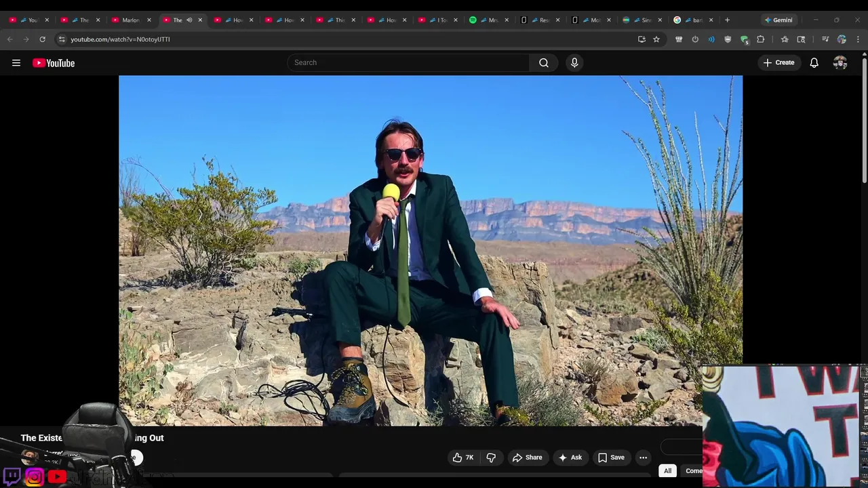This screenshot has width=868, height=488.
Task: Select the 'All' filter chip
Action: click(x=667, y=471)
